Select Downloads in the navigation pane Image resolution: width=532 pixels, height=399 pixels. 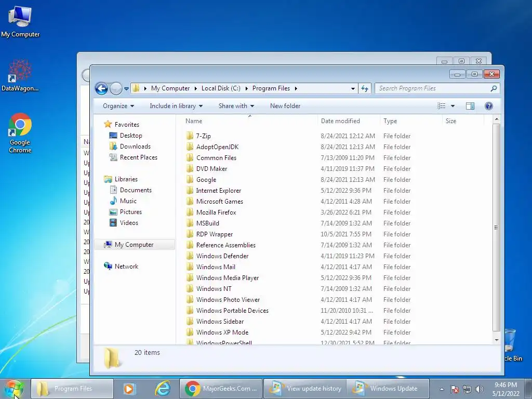[x=135, y=146]
